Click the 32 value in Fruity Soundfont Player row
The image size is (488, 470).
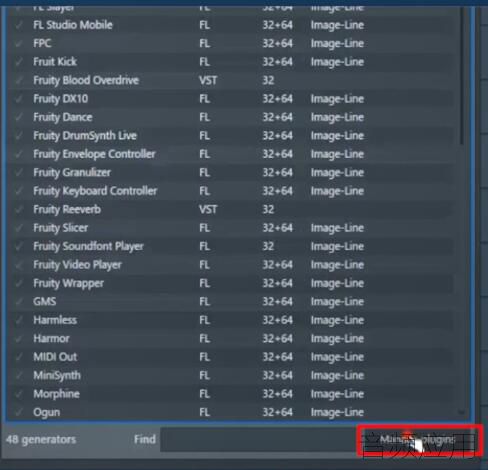point(268,246)
